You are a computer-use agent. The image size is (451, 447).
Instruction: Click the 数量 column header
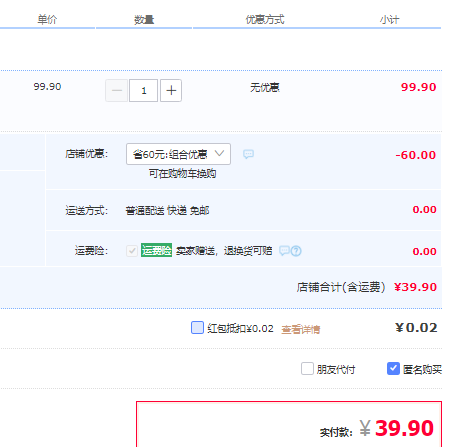tap(144, 20)
